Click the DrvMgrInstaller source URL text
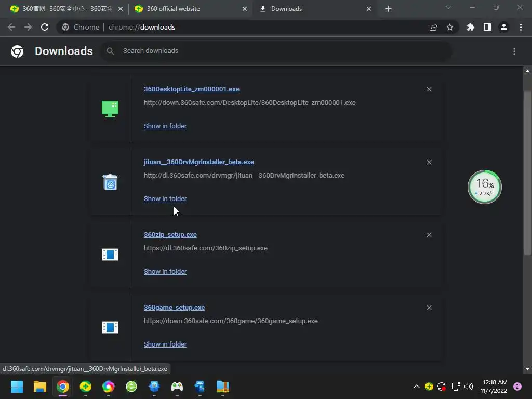The image size is (532, 399). click(244, 176)
